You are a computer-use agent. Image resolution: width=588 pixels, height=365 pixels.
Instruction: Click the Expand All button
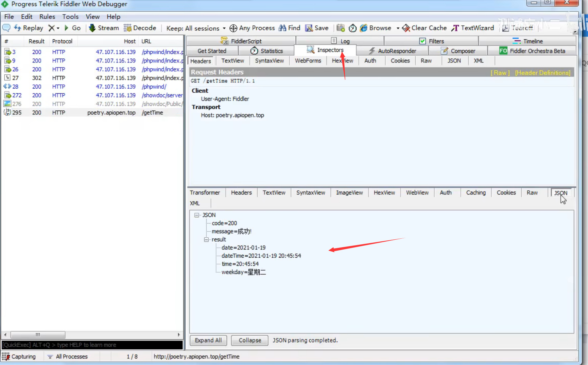coord(208,340)
